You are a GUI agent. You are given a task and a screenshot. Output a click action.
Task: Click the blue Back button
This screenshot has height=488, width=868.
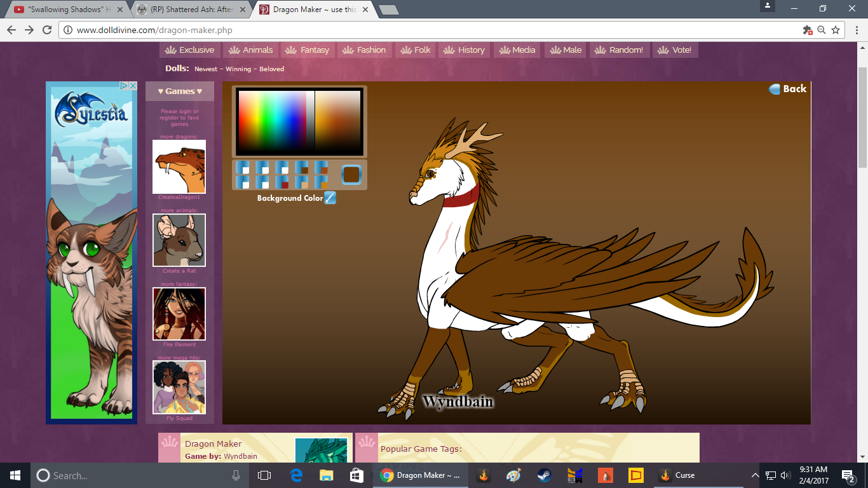click(x=787, y=89)
